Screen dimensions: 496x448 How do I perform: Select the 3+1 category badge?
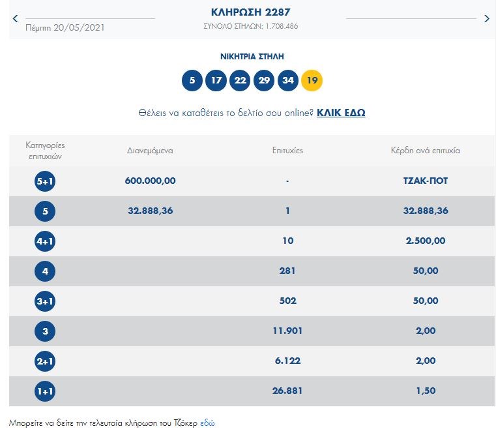[45, 301]
